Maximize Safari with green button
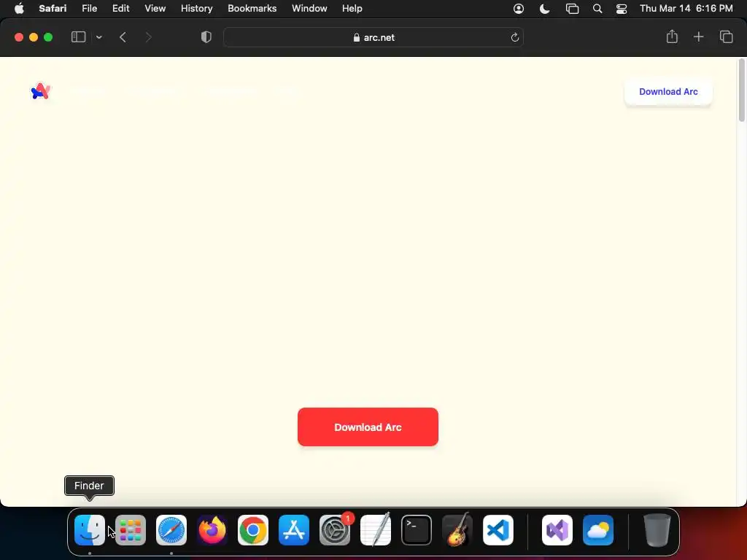 point(48,37)
